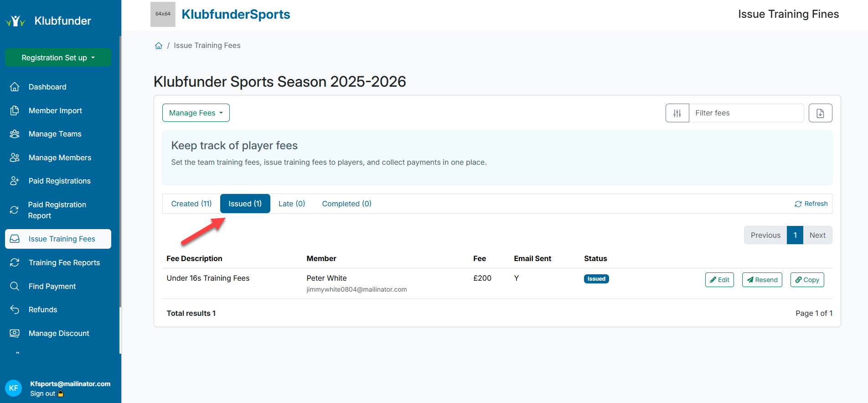The height and width of the screenshot is (403, 868).
Task: Open Dashboard from the sidebar
Action: pos(47,87)
